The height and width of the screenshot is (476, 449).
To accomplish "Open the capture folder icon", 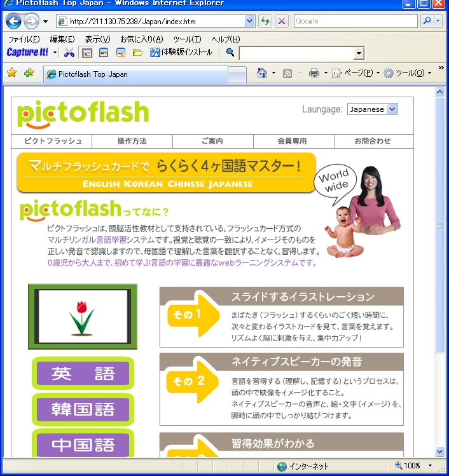I will pos(137,53).
